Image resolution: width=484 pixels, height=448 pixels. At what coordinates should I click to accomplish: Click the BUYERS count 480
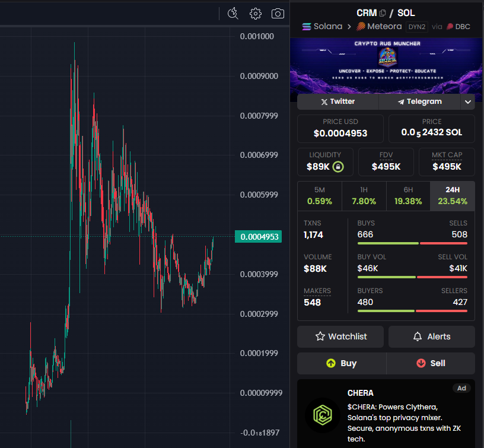365,302
